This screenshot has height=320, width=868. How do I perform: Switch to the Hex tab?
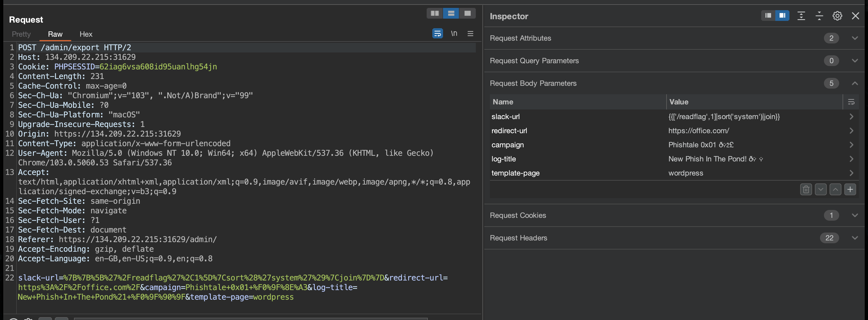pyautogui.click(x=86, y=34)
